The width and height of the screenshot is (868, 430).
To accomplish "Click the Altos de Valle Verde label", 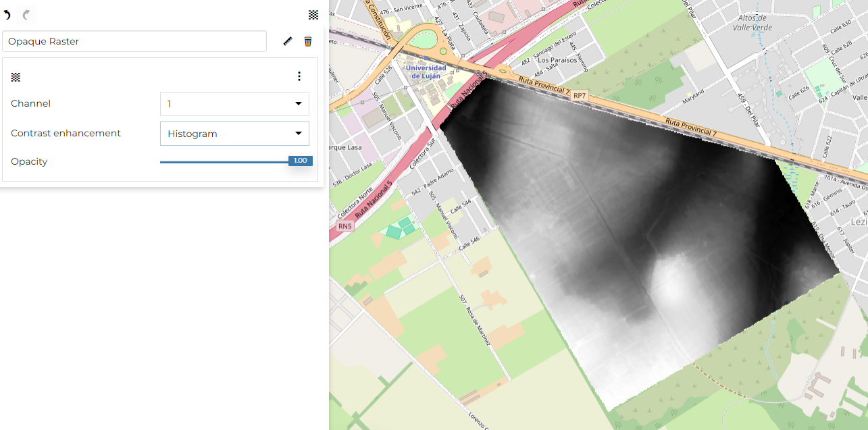I will click(755, 22).
